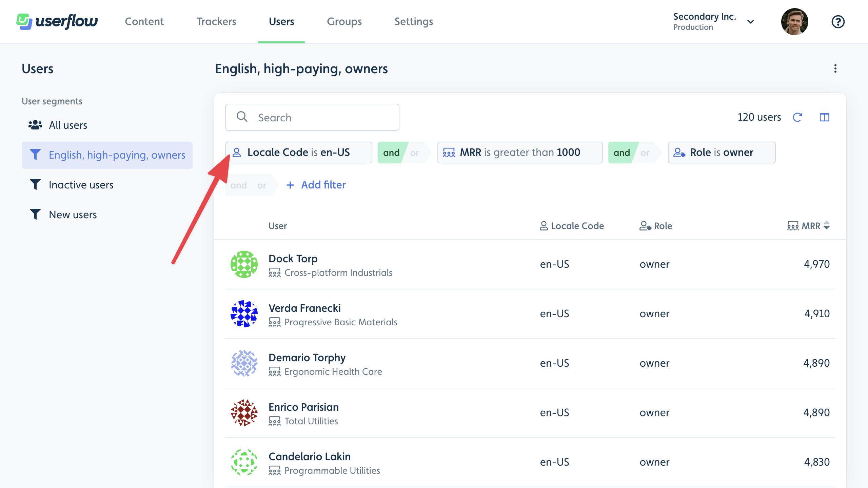
Task: Click into the Search users field
Action: coord(312,117)
